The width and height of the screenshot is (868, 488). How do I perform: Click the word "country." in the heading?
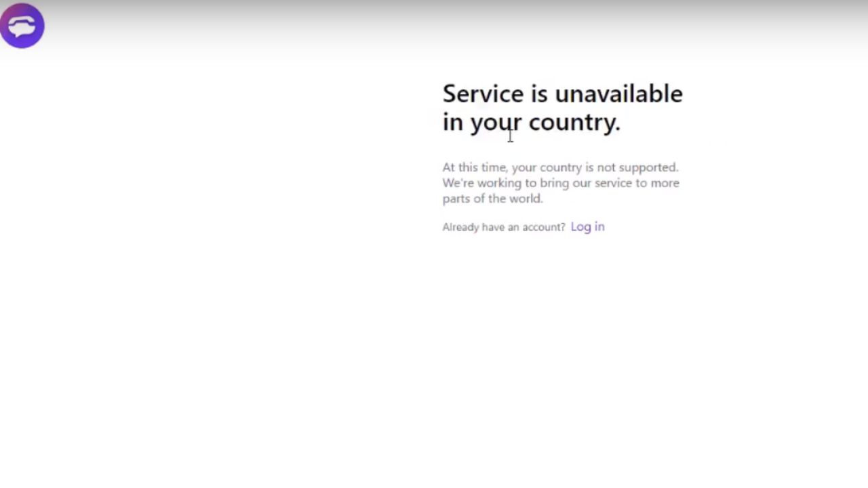click(574, 123)
